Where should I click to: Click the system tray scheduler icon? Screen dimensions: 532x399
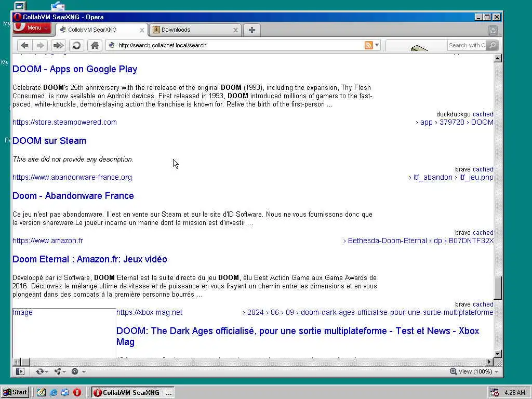tap(495, 393)
